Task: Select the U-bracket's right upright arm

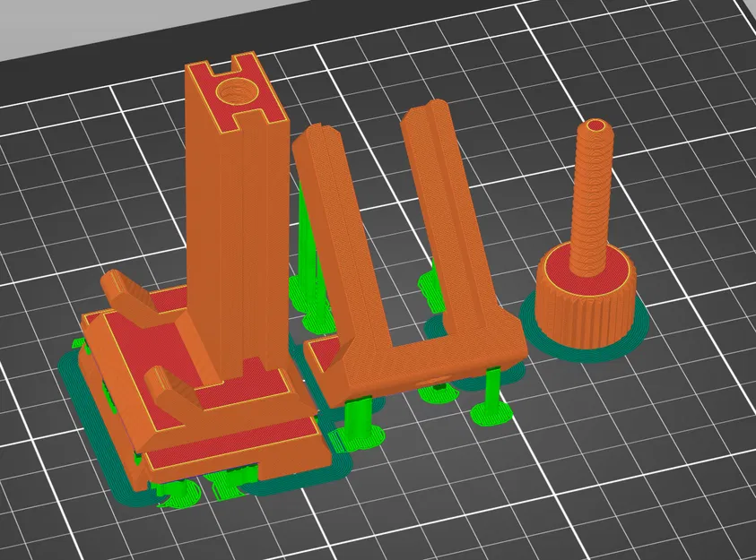Action: point(448,217)
